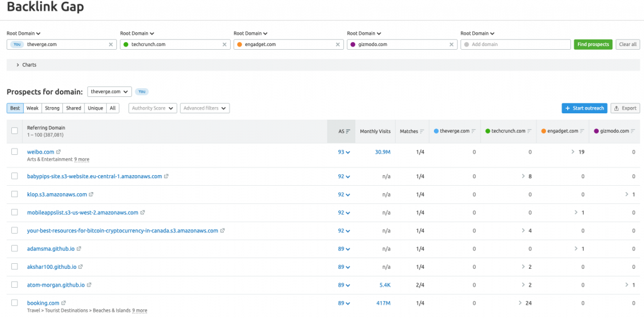Remove techcrunch.com using its X icon
This screenshot has height=318, width=644.
[x=225, y=45]
